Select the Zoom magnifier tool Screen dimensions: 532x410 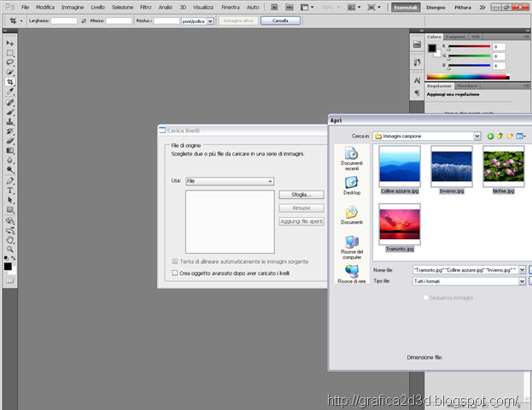(x=10, y=249)
